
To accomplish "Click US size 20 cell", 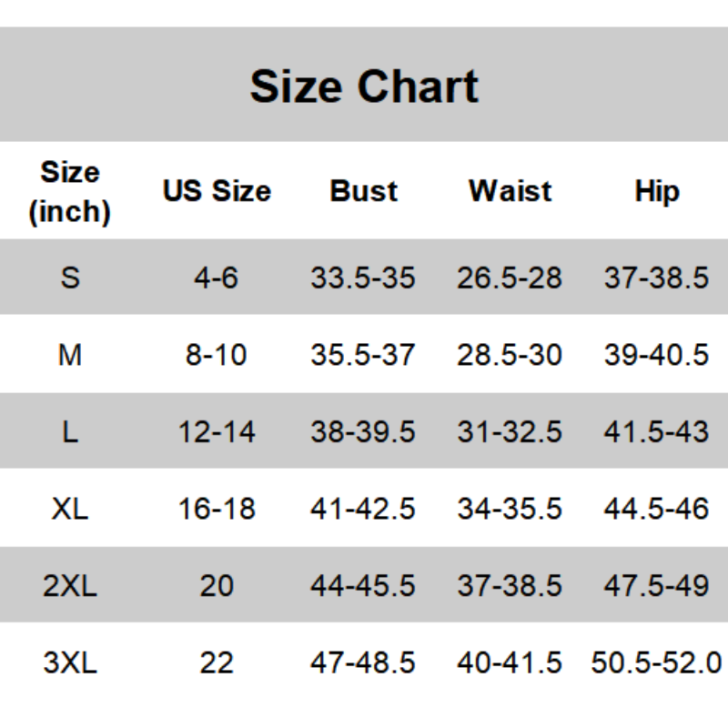I will coord(217,586).
